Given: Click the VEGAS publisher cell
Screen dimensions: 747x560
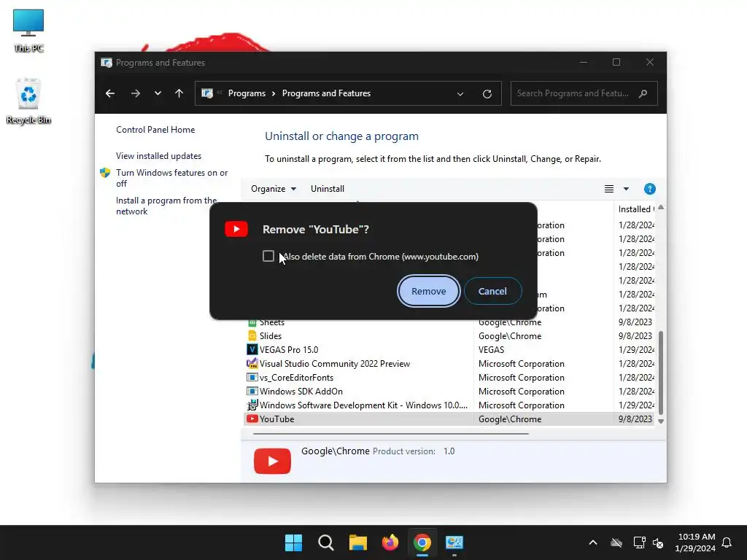Looking at the screenshot, I should pos(491,350).
